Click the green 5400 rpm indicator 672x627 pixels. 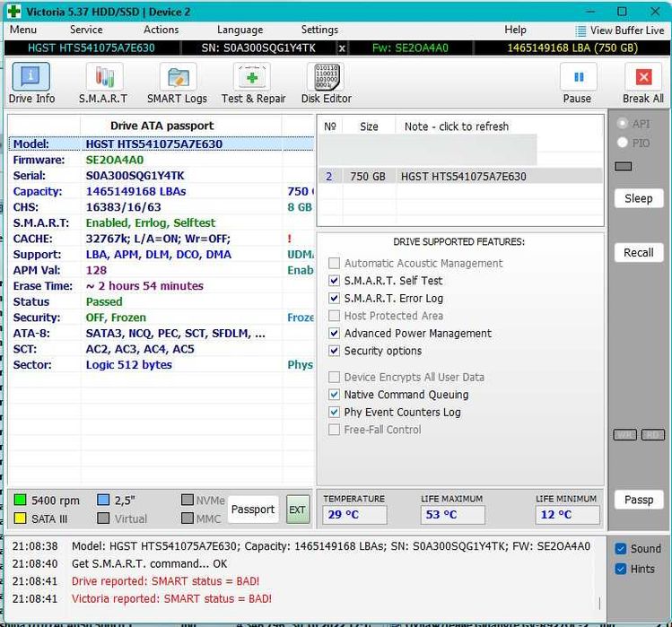tap(20, 500)
